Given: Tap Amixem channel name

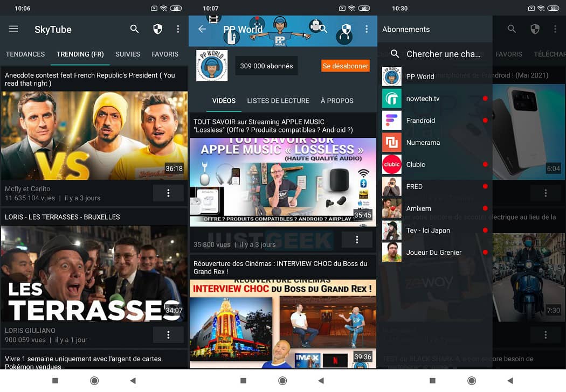Looking at the screenshot, I should click(x=419, y=208).
